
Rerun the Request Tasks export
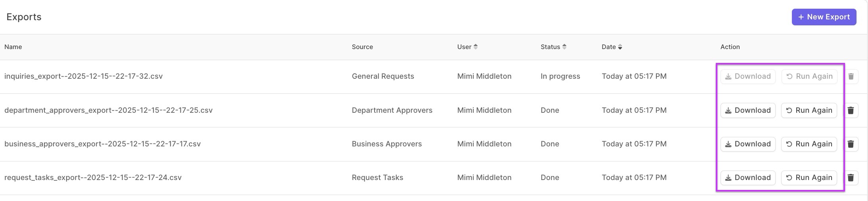coord(809,178)
